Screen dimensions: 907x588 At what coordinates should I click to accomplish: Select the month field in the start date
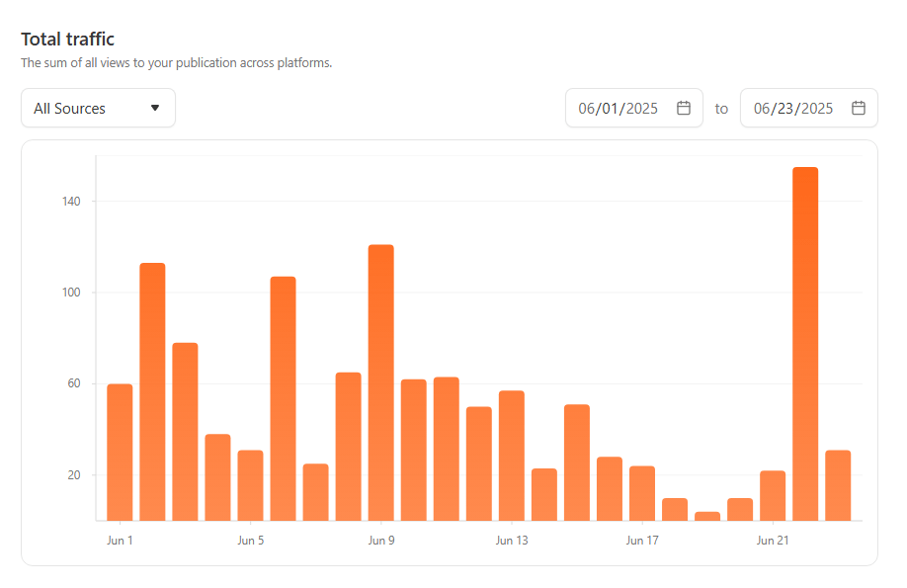click(588, 109)
